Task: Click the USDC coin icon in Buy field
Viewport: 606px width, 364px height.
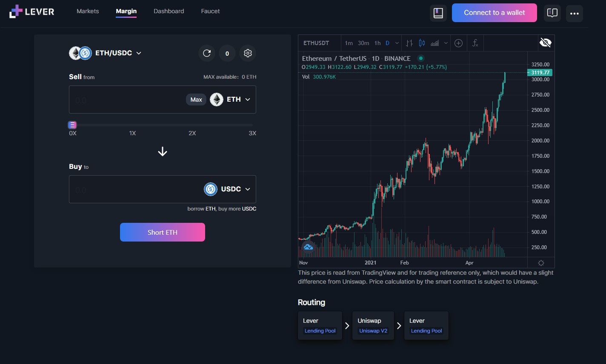Action: click(211, 189)
